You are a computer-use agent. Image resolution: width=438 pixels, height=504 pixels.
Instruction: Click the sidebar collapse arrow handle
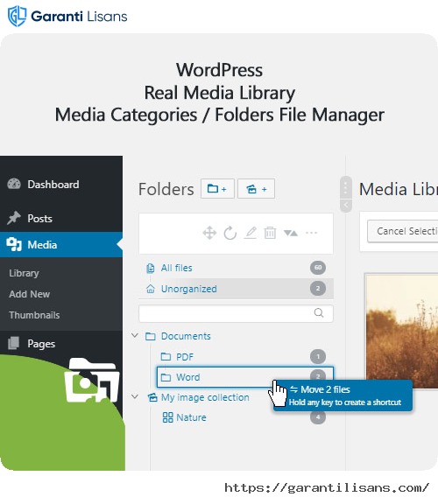coord(346,205)
